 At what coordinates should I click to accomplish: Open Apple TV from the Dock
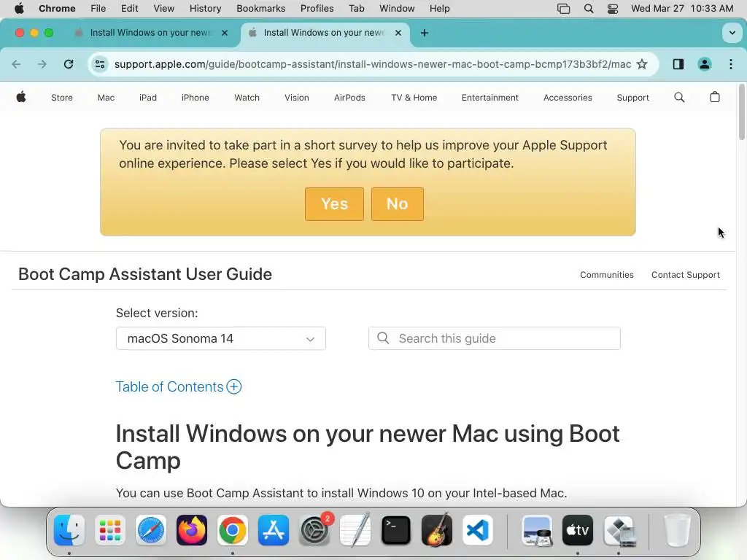[x=578, y=530]
